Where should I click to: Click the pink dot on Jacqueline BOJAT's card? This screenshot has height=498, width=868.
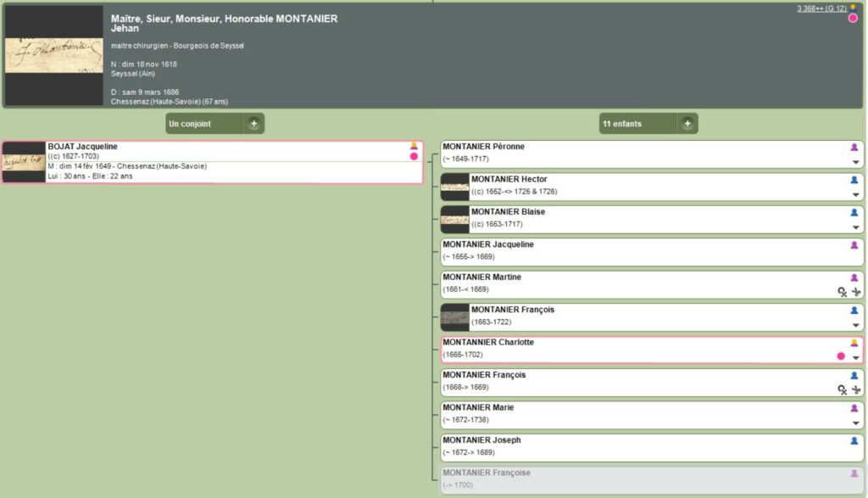coord(414,157)
